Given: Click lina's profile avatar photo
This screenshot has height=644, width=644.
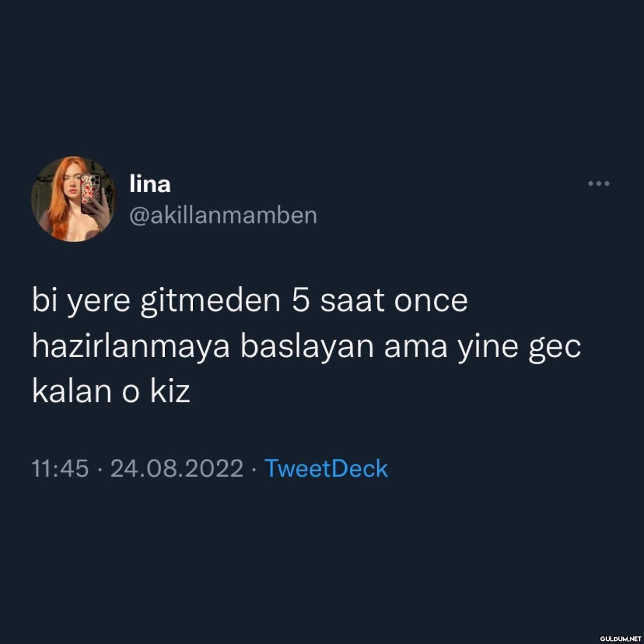Looking at the screenshot, I should (73, 199).
